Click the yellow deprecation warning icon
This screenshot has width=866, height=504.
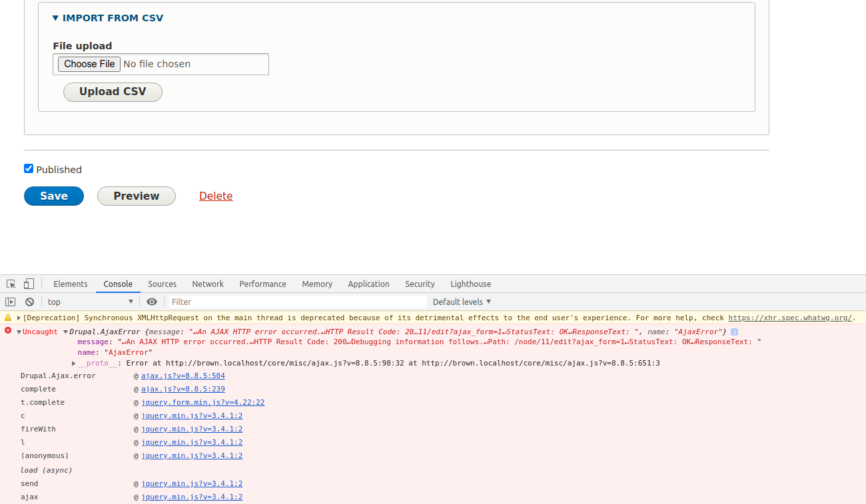pyautogui.click(x=8, y=318)
